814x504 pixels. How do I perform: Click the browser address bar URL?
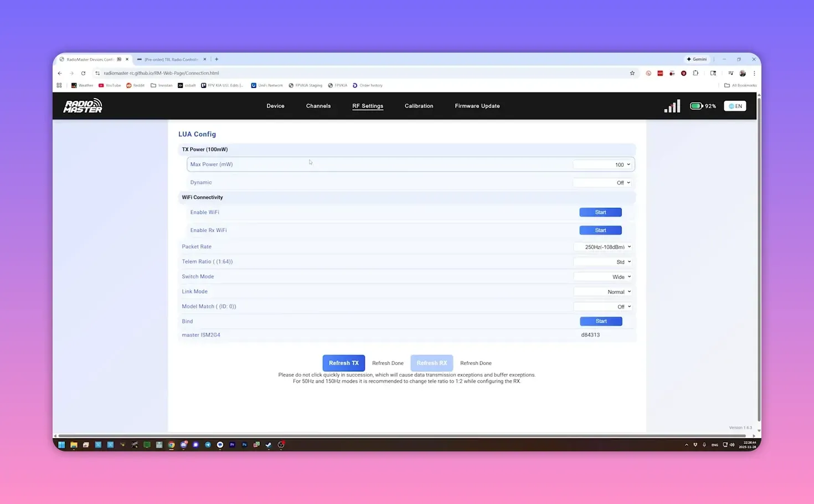tap(162, 73)
